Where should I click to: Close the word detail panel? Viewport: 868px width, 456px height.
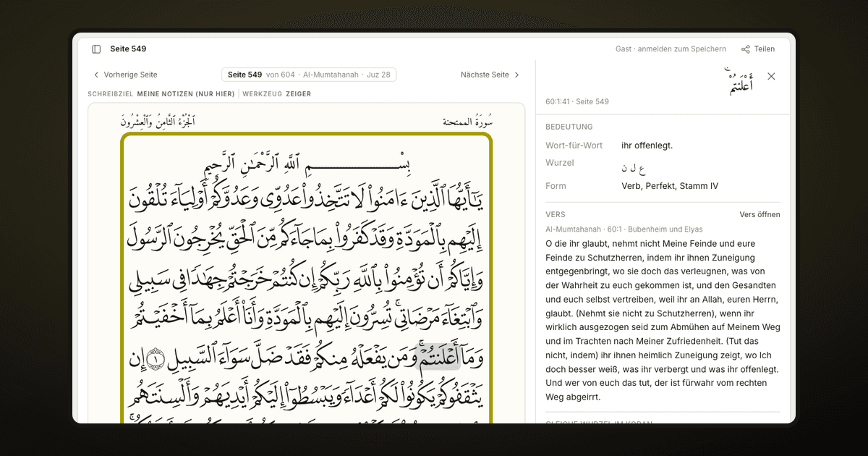pyautogui.click(x=771, y=77)
